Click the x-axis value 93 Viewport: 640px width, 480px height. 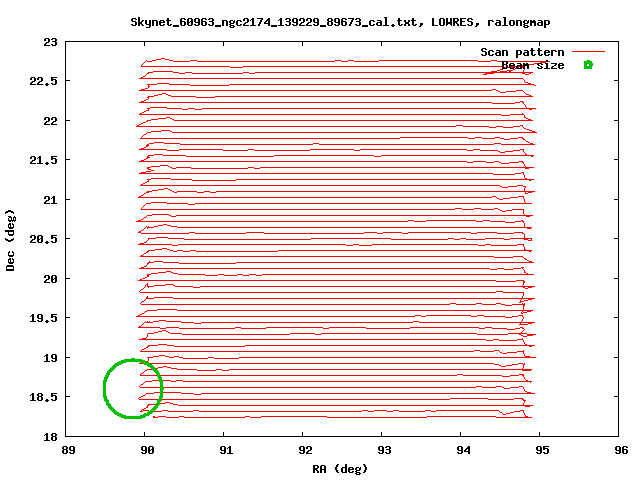click(x=384, y=450)
